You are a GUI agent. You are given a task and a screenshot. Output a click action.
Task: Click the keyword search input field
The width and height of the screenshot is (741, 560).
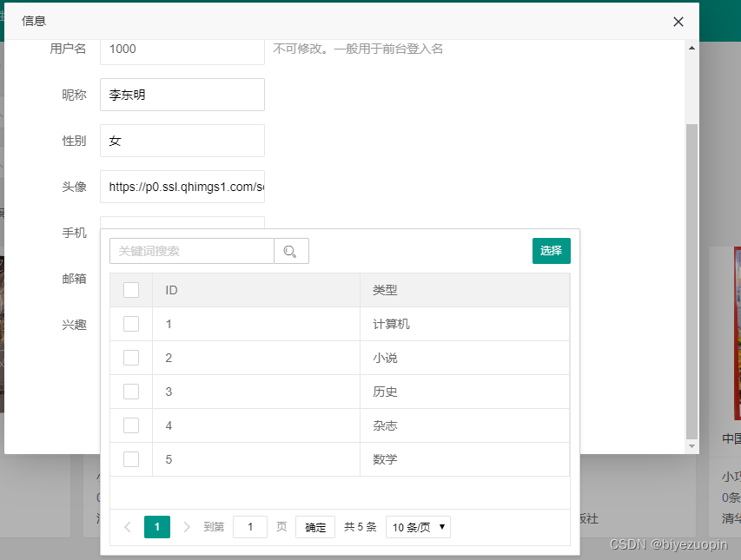pos(191,250)
